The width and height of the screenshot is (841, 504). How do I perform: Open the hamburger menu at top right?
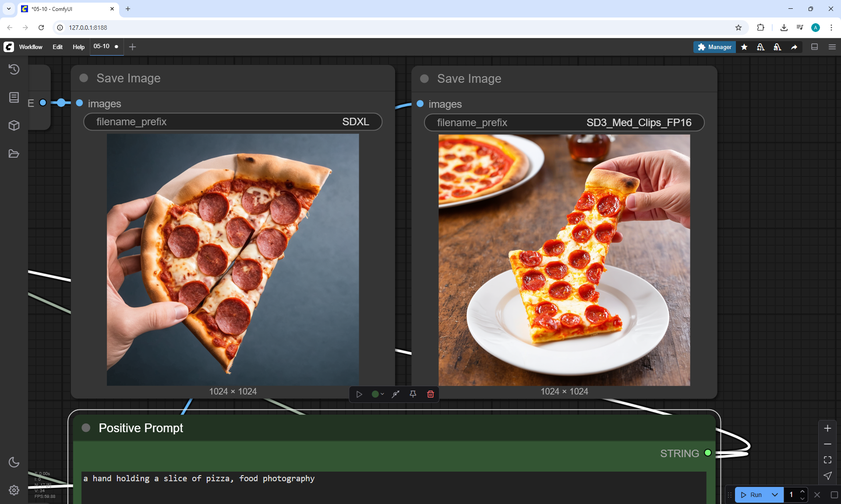[832, 47]
